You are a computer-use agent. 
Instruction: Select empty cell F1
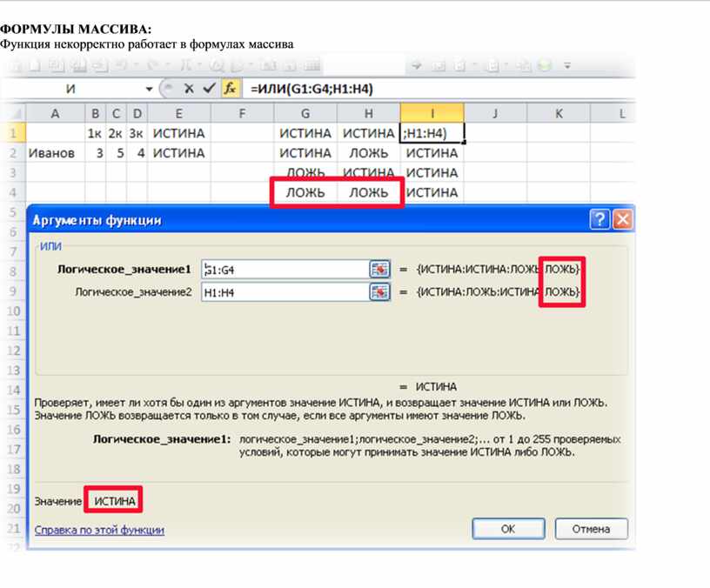pyautogui.click(x=242, y=133)
